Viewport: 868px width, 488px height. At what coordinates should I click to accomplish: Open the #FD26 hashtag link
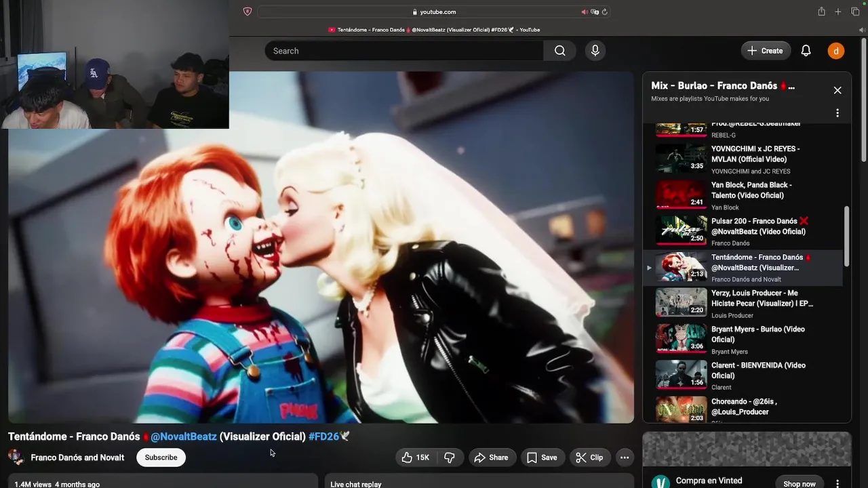tap(323, 436)
